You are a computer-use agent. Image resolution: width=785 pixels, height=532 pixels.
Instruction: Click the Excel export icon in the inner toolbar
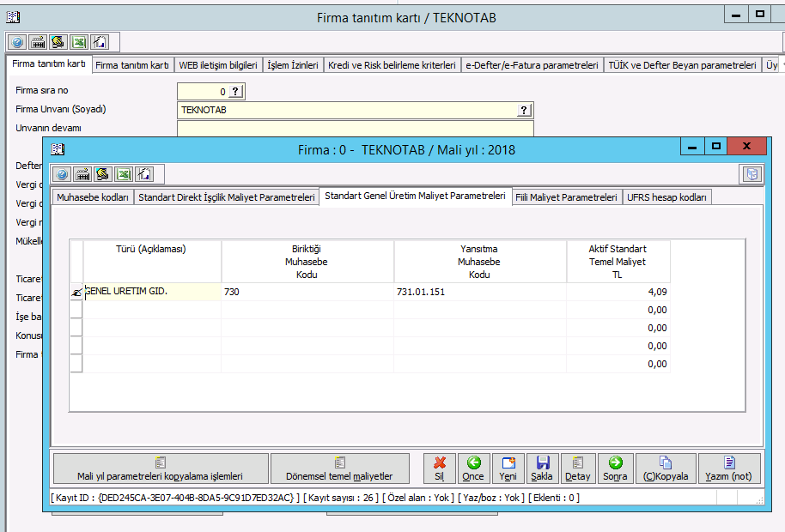(x=124, y=174)
